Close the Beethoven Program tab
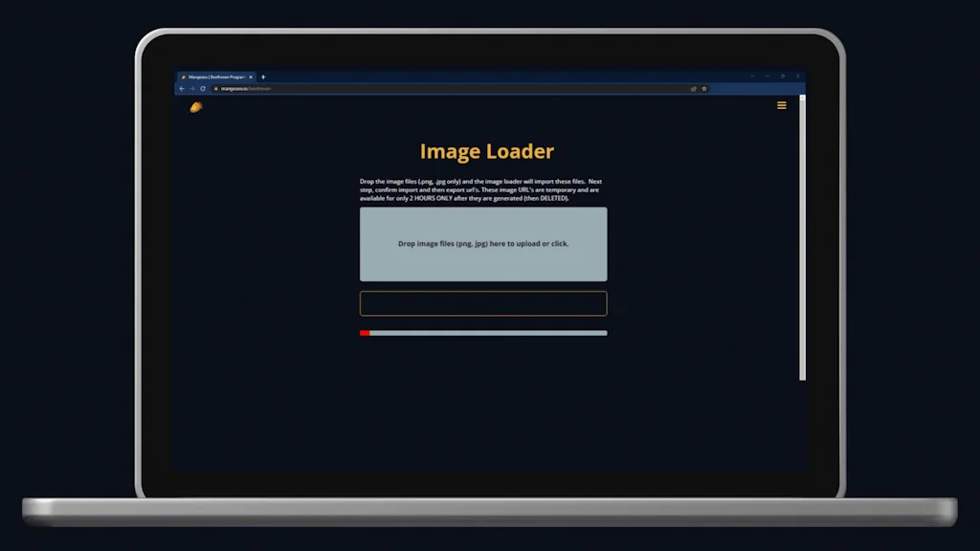 coord(251,77)
